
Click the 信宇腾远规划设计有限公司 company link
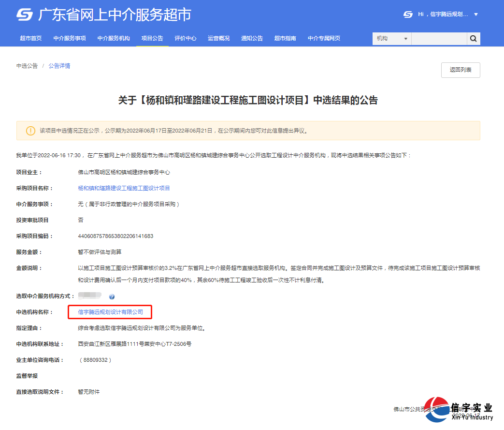(110, 312)
